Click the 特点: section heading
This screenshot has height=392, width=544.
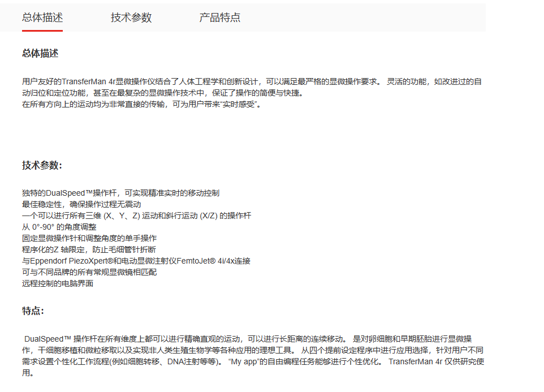pos(33,311)
